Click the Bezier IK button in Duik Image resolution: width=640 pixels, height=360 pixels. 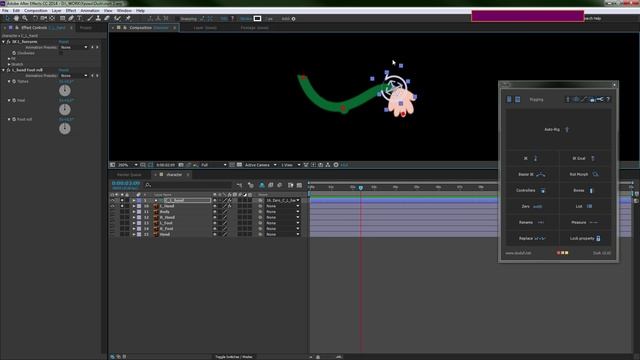tap(532, 174)
